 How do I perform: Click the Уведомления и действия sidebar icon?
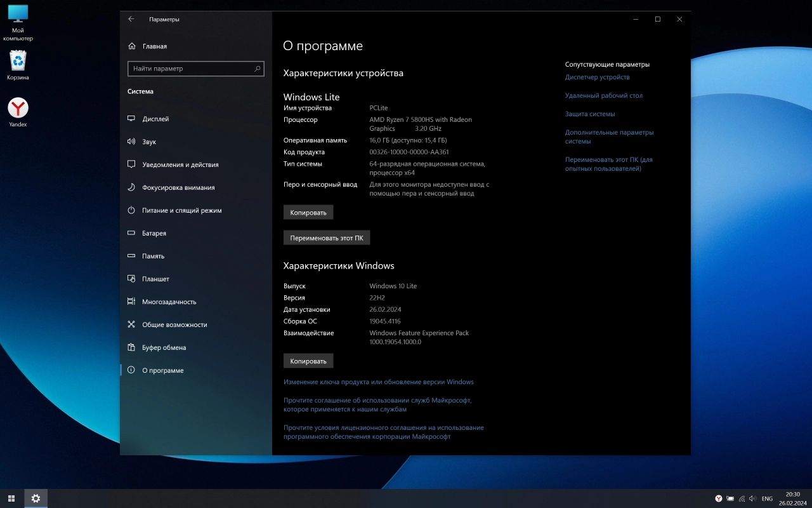tap(131, 164)
